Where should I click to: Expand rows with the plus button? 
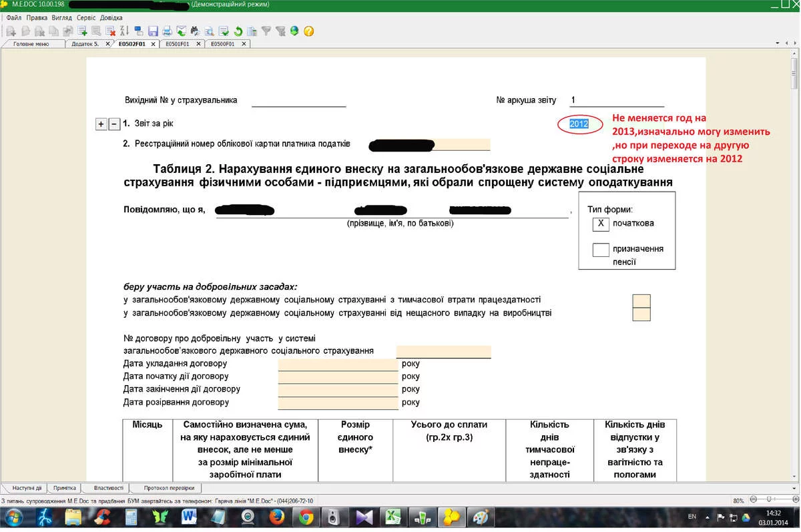(x=101, y=124)
